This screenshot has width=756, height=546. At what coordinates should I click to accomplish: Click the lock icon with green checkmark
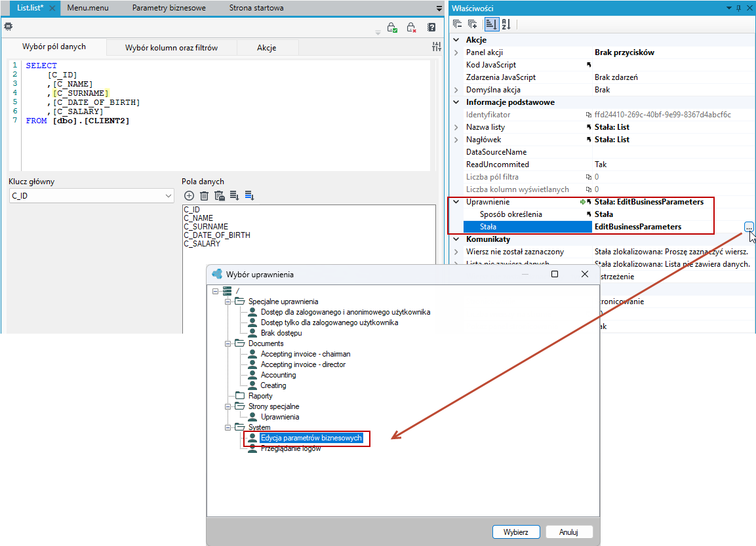392,28
